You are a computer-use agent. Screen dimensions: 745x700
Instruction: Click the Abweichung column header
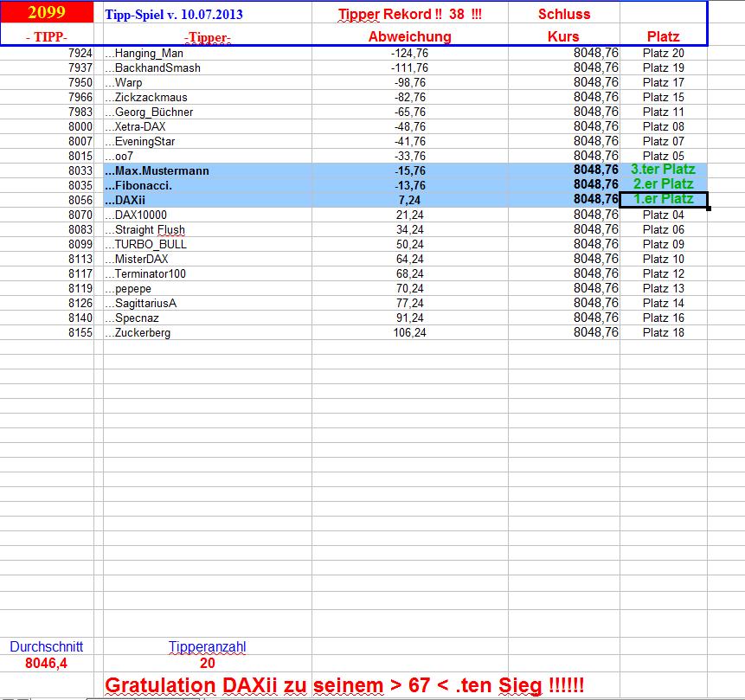point(409,36)
